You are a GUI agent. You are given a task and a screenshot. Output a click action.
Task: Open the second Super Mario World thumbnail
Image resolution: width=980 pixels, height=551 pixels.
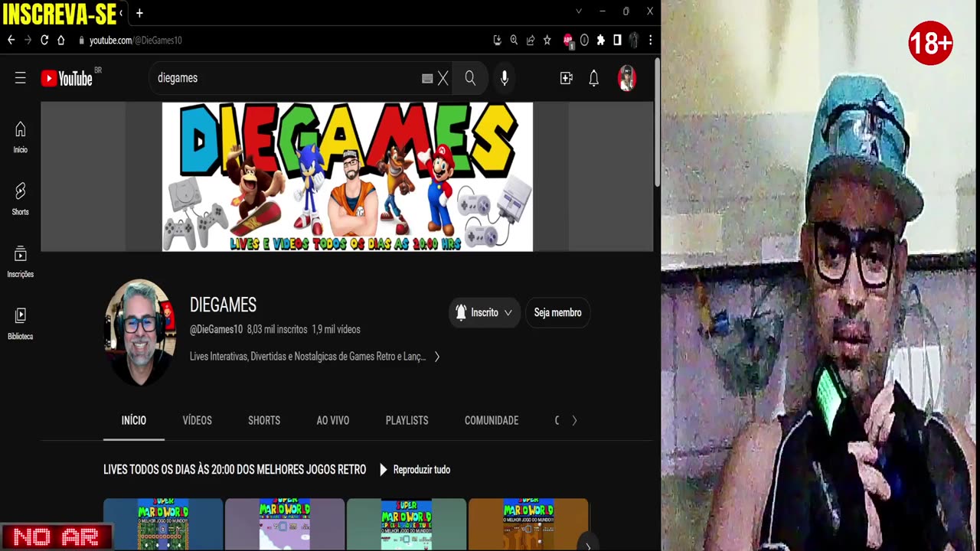[x=285, y=524]
